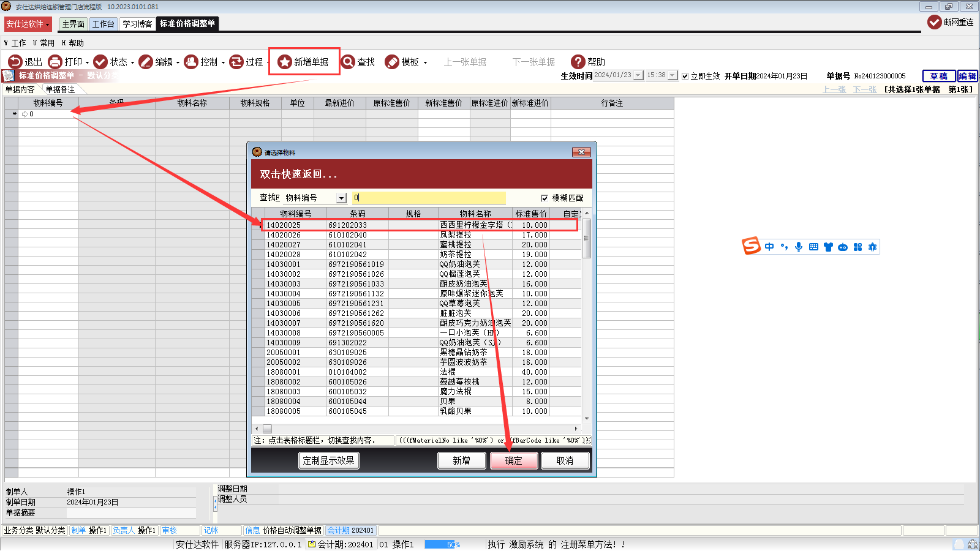Expand the 打印 dropdown arrow
The height and width of the screenshot is (551, 980).
[87, 62]
